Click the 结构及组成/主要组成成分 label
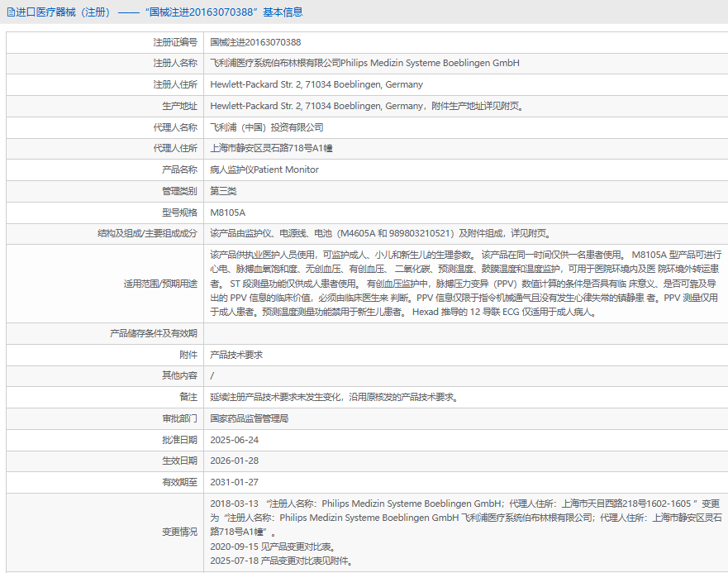Screen dimensions: 728x573 tap(147, 233)
